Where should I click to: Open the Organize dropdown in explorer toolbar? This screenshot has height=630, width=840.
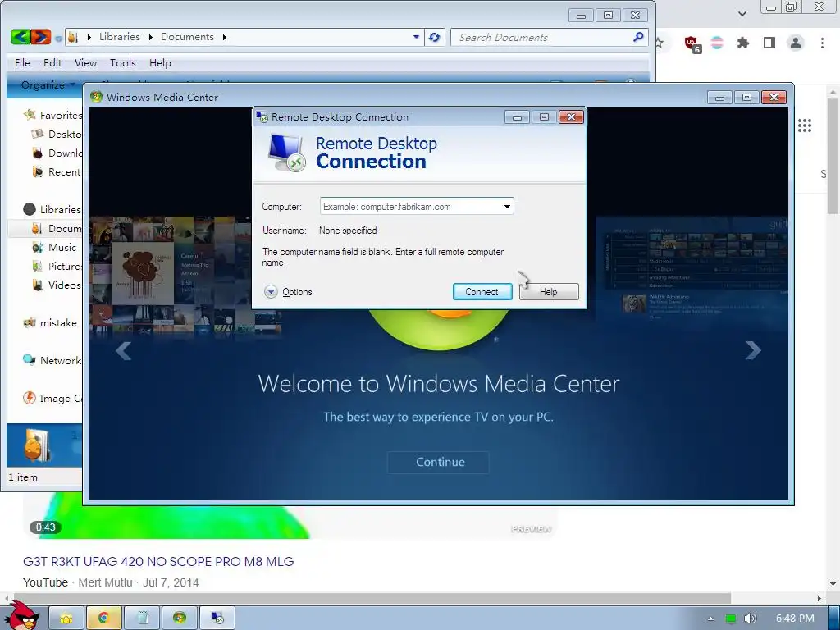47,84
